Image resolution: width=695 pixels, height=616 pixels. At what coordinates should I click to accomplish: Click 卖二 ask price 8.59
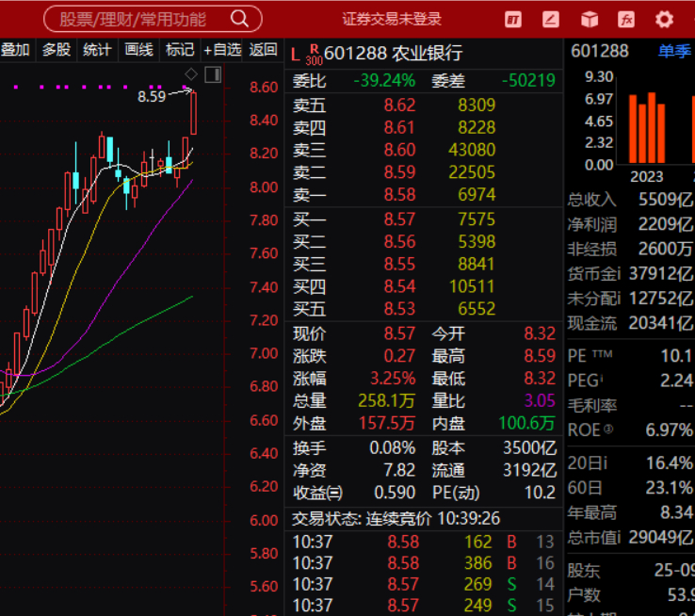pyautogui.click(x=399, y=172)
